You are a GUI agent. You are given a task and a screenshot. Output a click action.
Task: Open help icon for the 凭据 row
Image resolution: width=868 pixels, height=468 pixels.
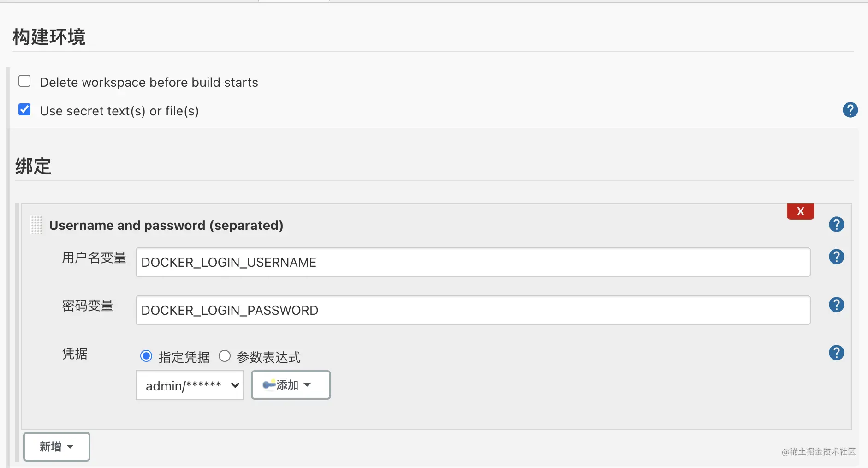(836, 353)
